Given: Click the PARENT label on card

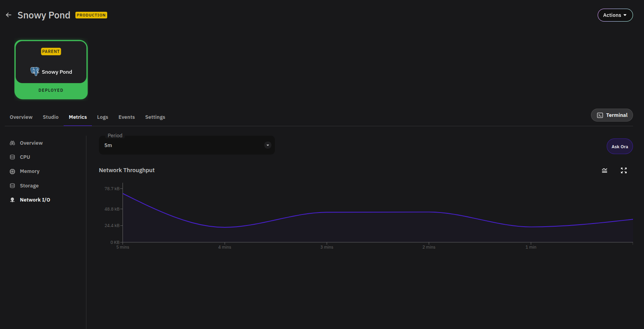Looking at the screenshot, I should 51,51.
